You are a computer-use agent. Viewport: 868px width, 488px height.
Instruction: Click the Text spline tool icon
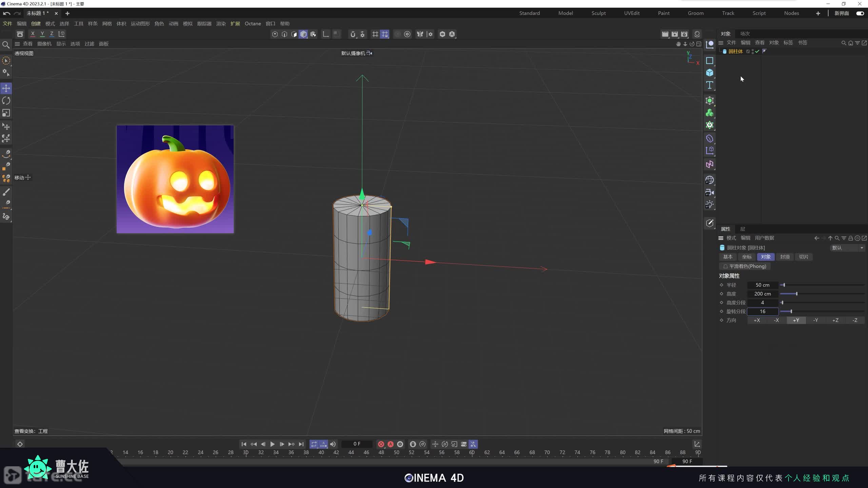pyautogui.click(x=709, y=85)
